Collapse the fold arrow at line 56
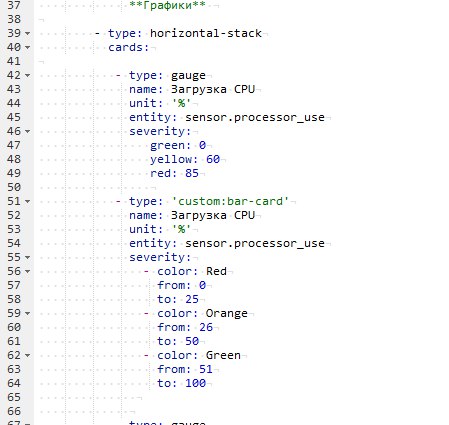 click(x=28, y=271)
